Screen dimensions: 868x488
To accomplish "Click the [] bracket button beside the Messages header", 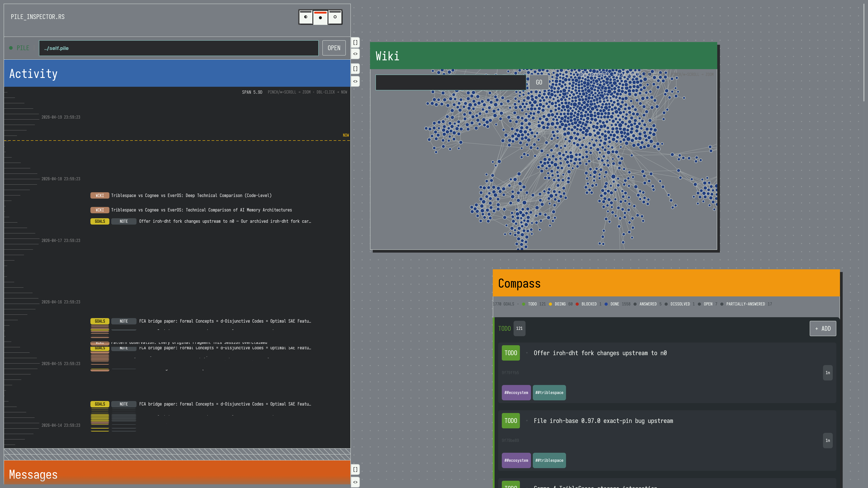I will click(355, 469).
